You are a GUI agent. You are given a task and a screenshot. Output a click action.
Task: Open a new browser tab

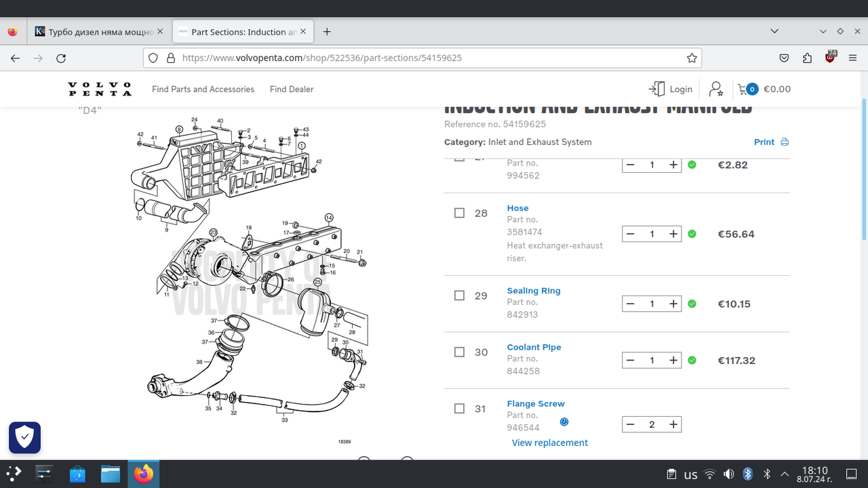coord(327,32)
